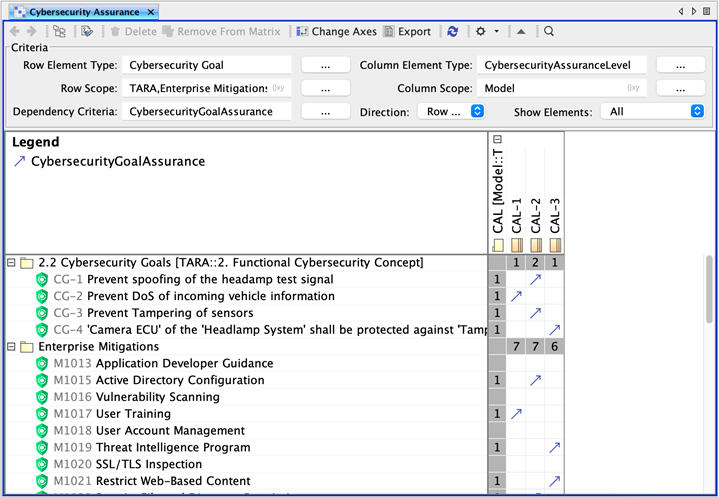Open the Direction dropdown
This screenshot has height=497, width=719.
pos(451,111)
